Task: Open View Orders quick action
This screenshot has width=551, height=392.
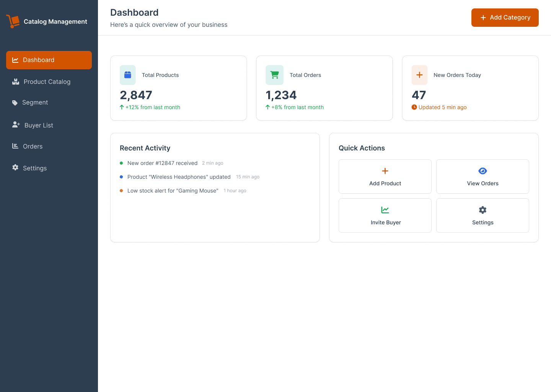Action: [483, 176]
